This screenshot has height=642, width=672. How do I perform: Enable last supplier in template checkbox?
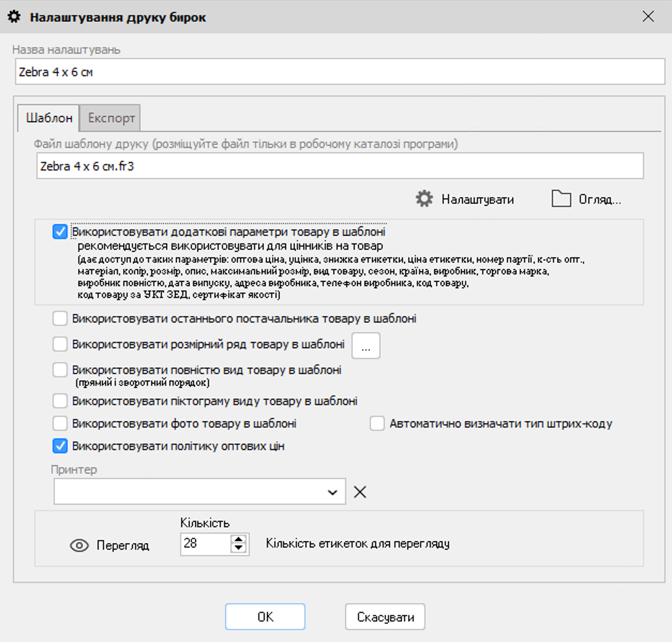[60, 319]
